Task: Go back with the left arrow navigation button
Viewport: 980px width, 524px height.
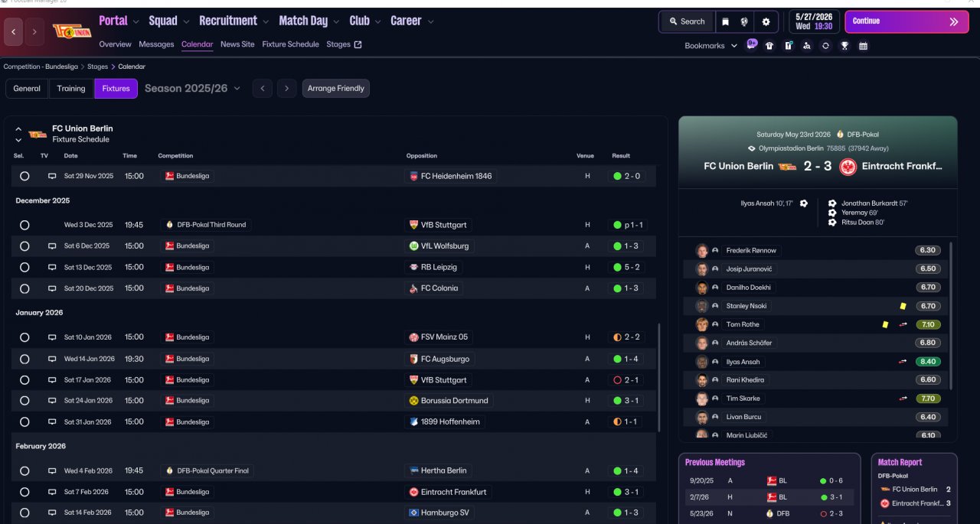Action: [x=14, y=32]
